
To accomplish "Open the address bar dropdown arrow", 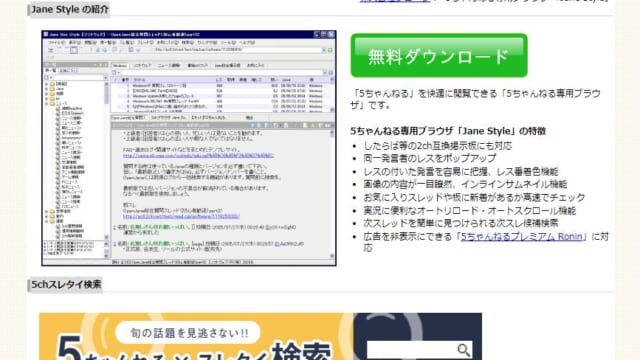I will click(324, 50).
